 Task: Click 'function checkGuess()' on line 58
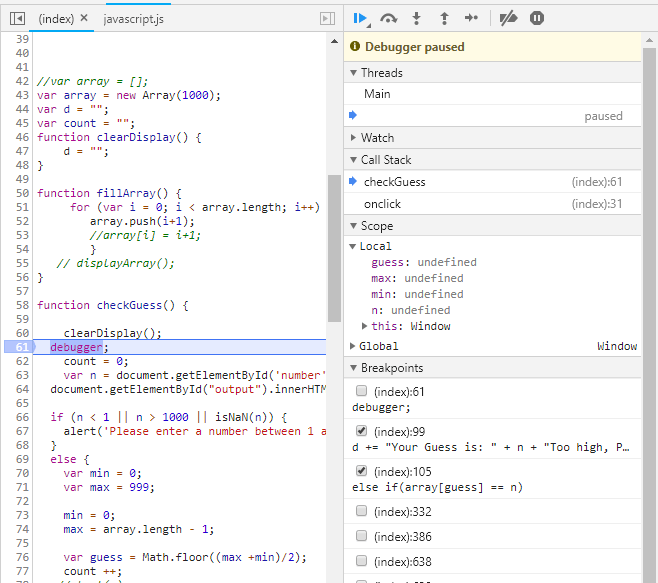click(x=112, y=305)
